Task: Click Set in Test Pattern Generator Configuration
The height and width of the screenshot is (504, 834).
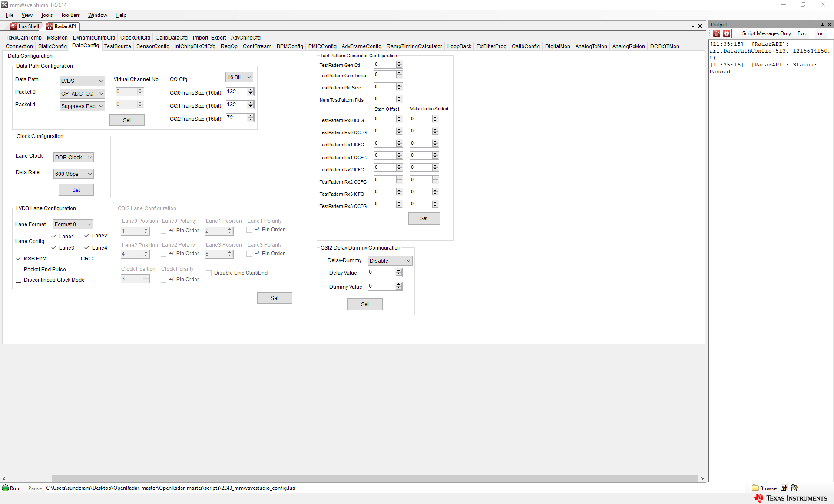Action: 424,219
